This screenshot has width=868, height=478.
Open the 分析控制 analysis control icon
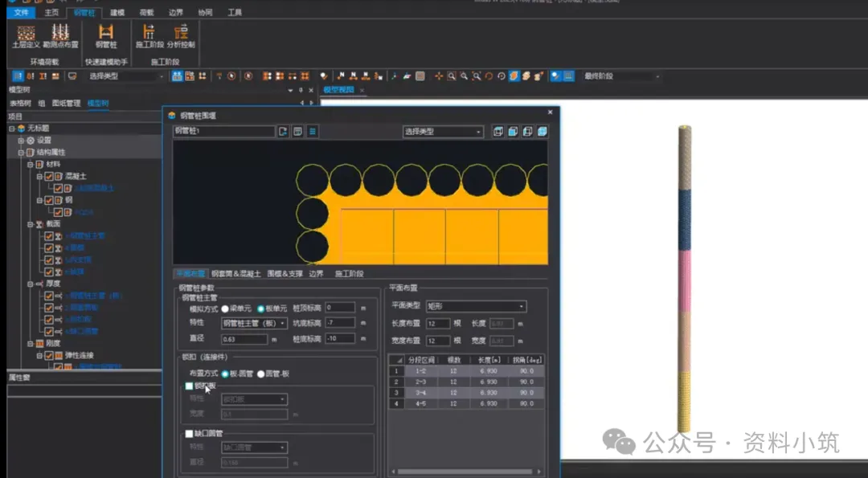[181, 36]
